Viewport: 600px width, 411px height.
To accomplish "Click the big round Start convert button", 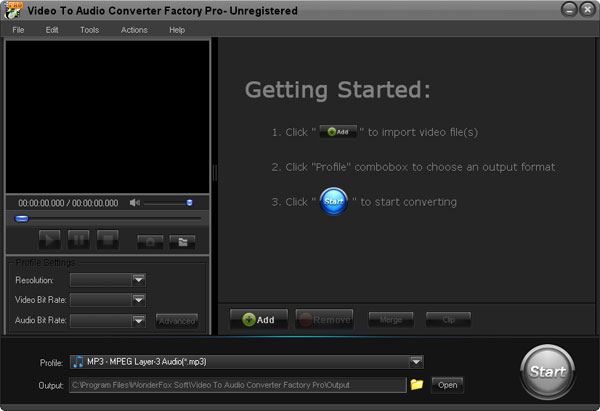I will 547,372.
